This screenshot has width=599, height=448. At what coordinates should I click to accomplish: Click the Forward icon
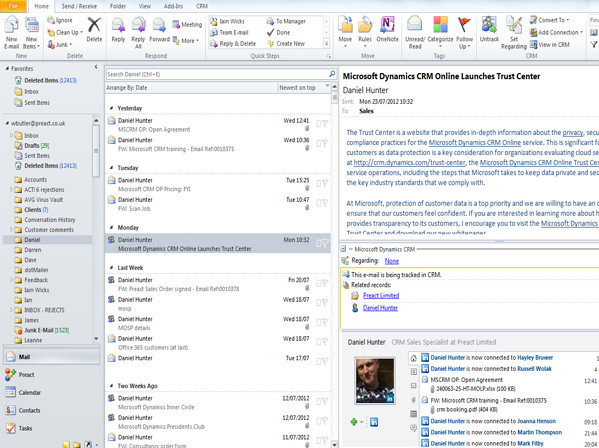(159, 26)
